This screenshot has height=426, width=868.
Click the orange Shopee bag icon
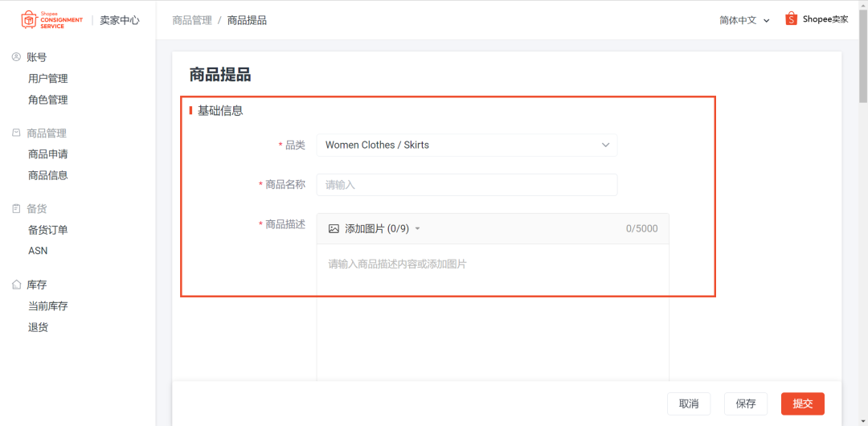[x=791, y=19]
